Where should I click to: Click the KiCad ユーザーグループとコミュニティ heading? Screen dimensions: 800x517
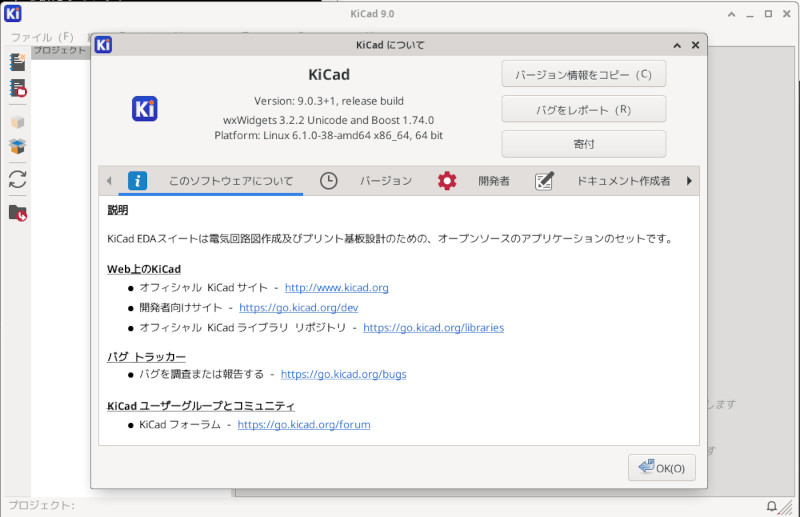pyautogui.click(x=201, y=406)
